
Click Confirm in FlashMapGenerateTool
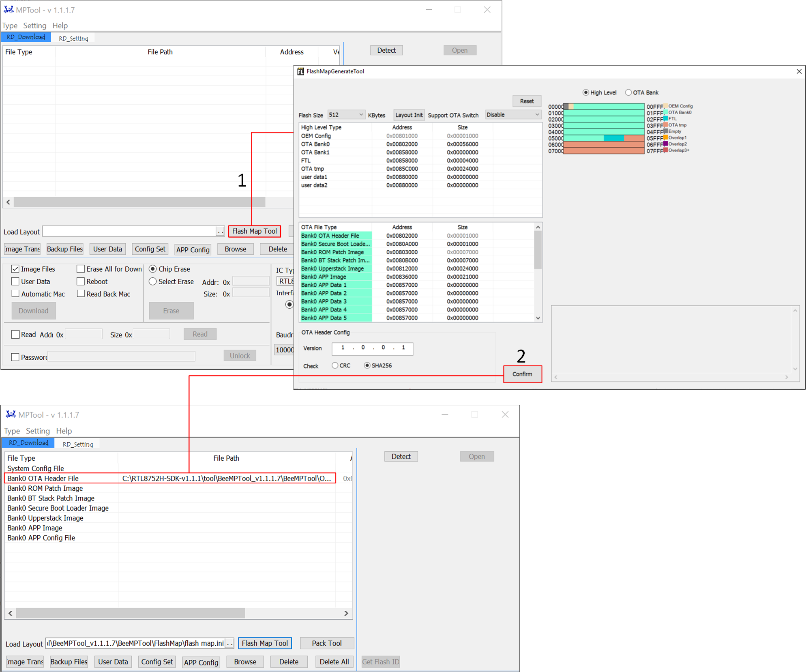(x=522, y=374)
